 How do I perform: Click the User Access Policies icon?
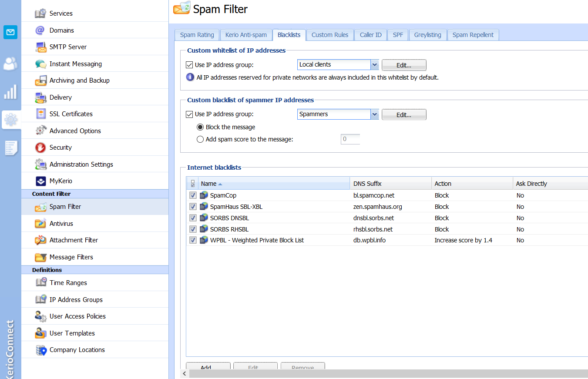pyautogui.click(x=41, y=316)
